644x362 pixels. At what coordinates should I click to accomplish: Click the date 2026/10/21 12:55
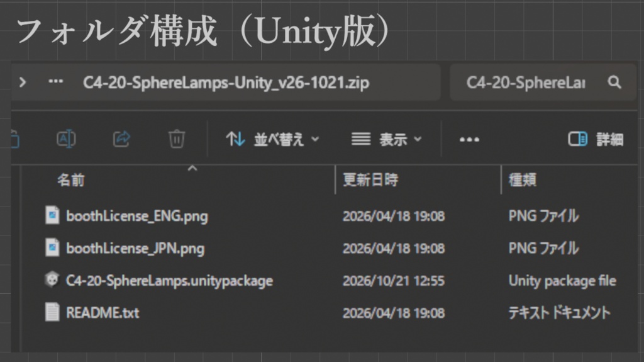tap(394, 281)
